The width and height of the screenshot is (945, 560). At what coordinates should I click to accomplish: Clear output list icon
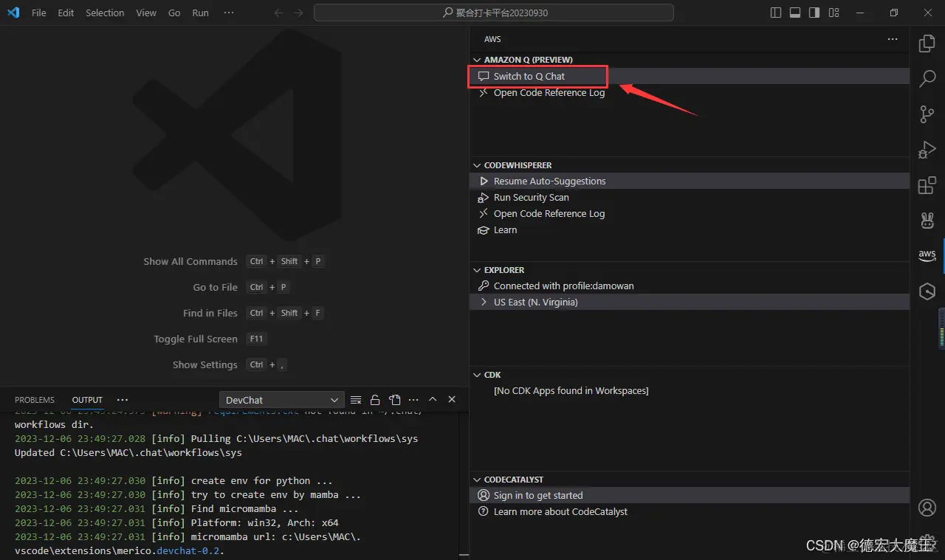click(356, 400)
